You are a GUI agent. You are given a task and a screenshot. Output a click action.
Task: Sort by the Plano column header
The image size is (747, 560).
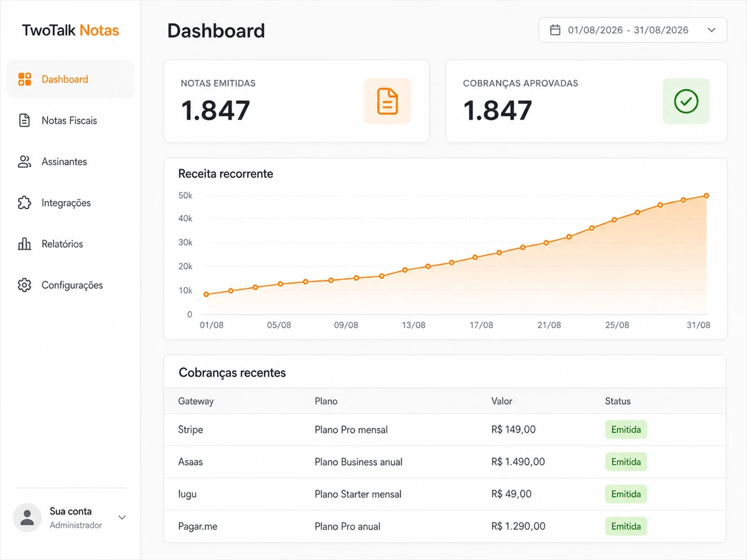326,401
